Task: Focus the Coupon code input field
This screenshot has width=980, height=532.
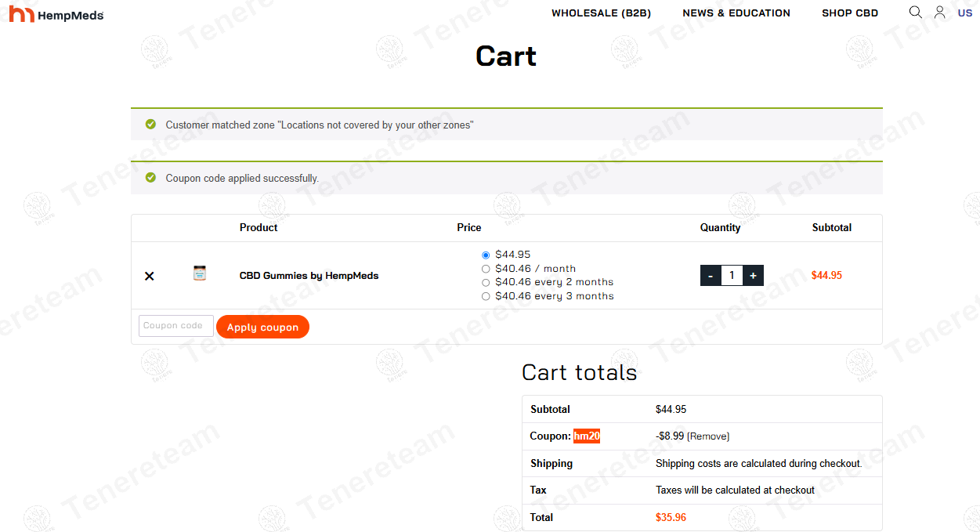Action: (x=176, y=326)
